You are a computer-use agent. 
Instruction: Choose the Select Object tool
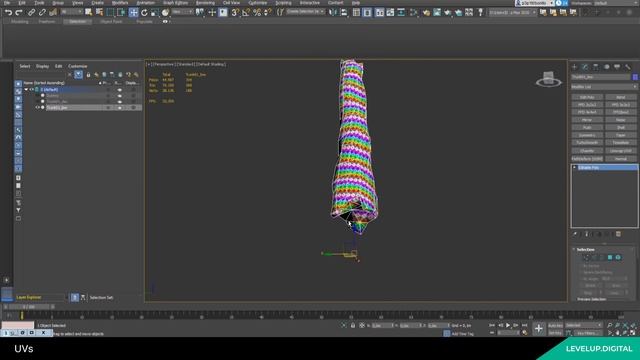(89, 12)
